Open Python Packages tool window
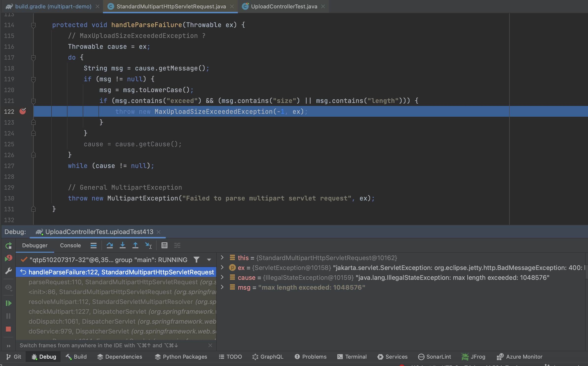 coord(181,357)
